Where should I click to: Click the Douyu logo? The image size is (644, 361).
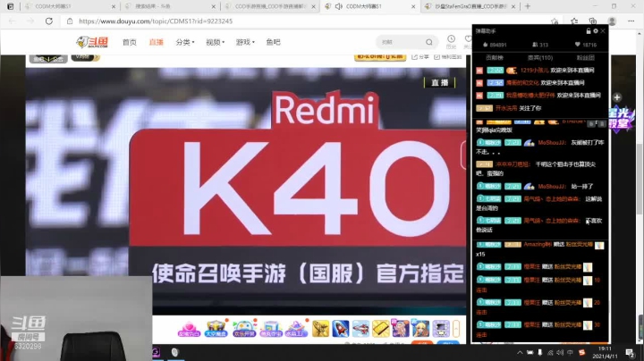click(92, 42)
